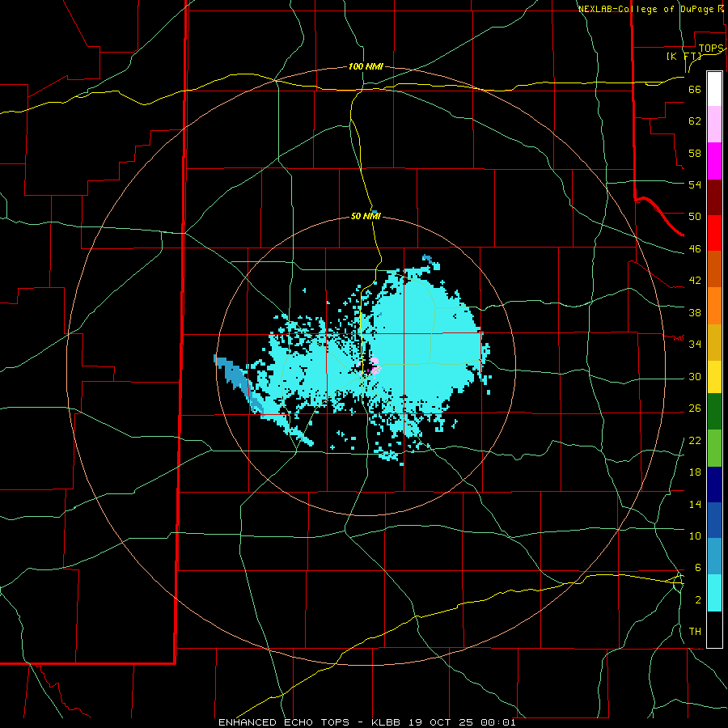Click the 26 scale label
728x728 pixels.
695,408
